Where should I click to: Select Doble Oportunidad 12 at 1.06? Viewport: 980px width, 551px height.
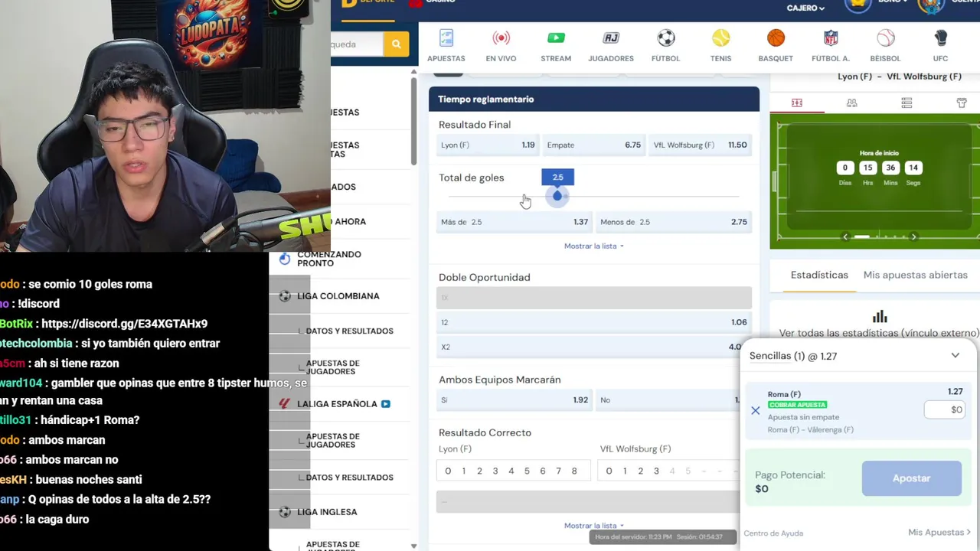pos(594,322)
